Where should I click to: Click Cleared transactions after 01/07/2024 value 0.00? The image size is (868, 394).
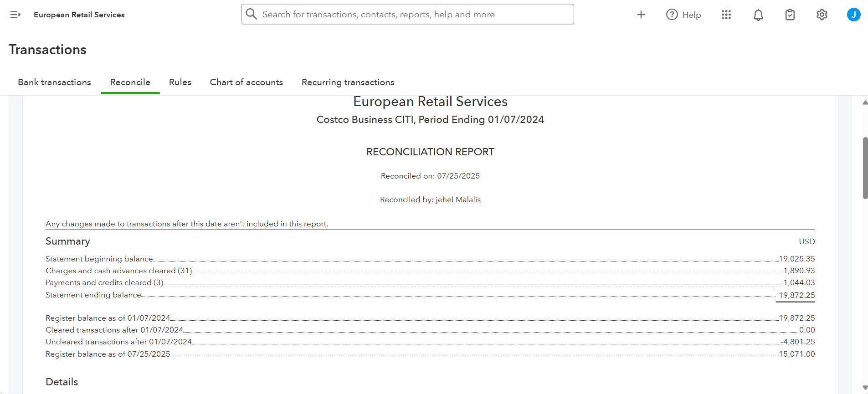[x=807, y=330]
